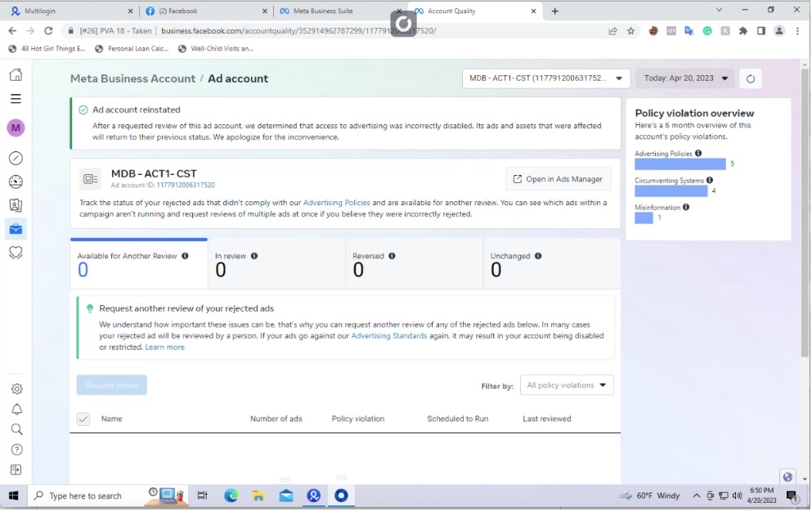Open the purple M profile avatar
812x511 pixels.
click(16, 128)
